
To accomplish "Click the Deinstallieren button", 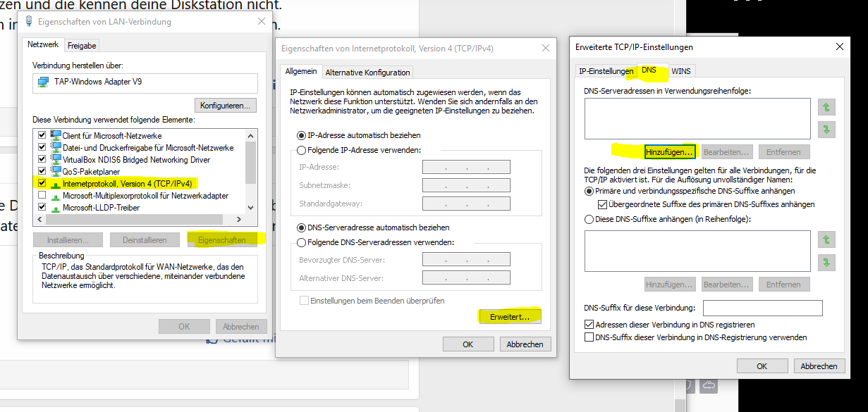I will (145, 240).
